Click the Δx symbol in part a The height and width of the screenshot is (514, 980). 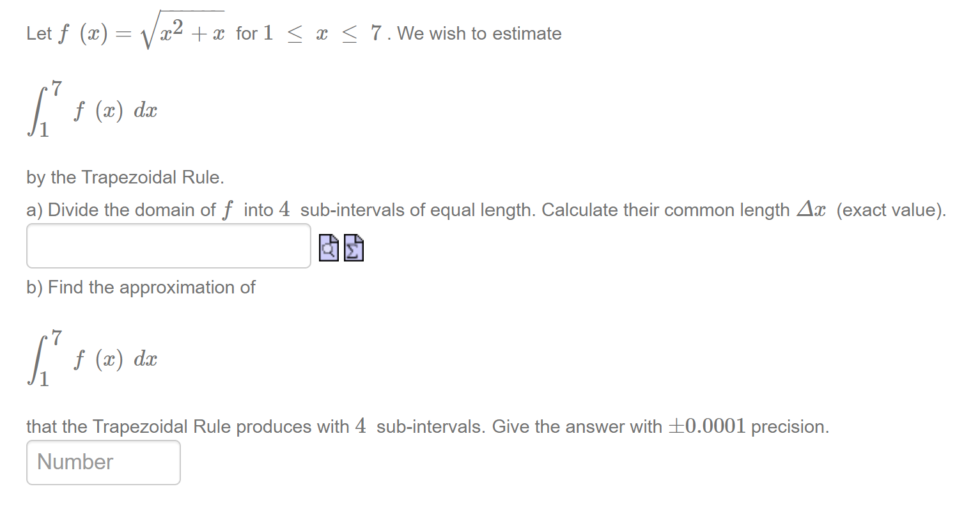(811, 210)
